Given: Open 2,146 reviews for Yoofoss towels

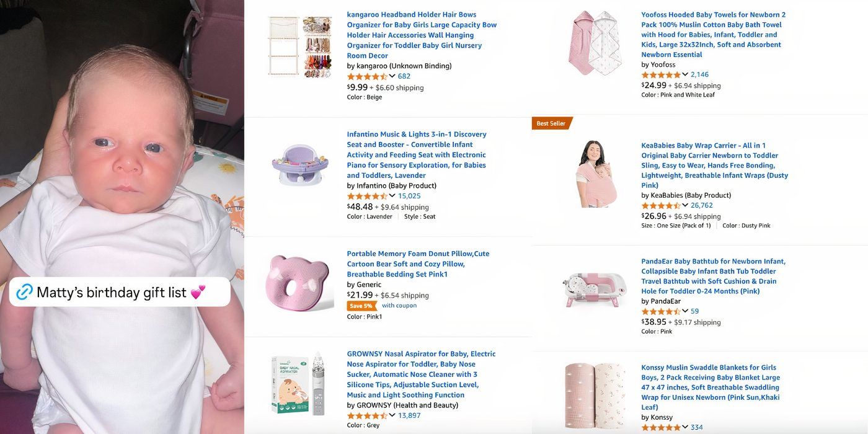Looking at the screenshot, I should pyautogui.click(x=699, y=74).
